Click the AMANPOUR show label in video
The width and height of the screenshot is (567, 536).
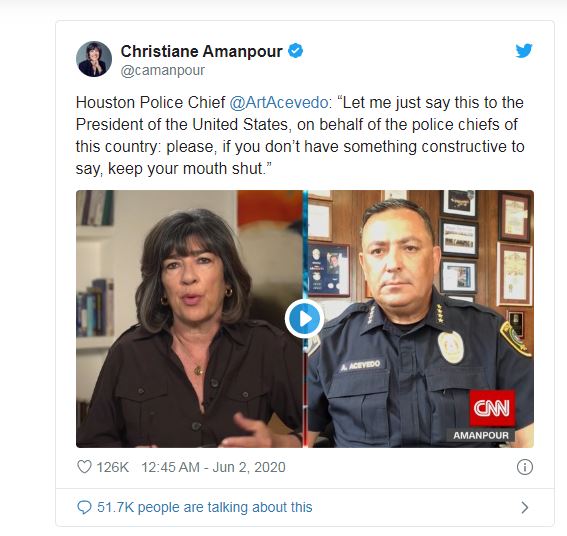click(x=481, y=435)
